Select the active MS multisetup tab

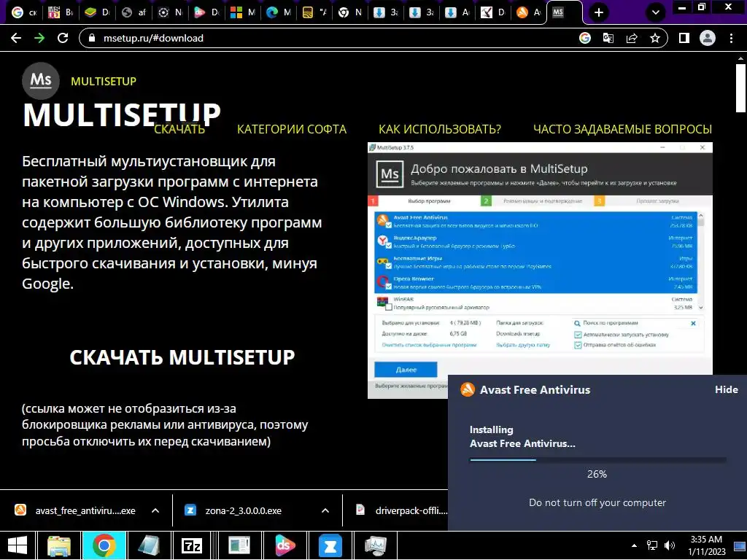pos(564,12)
